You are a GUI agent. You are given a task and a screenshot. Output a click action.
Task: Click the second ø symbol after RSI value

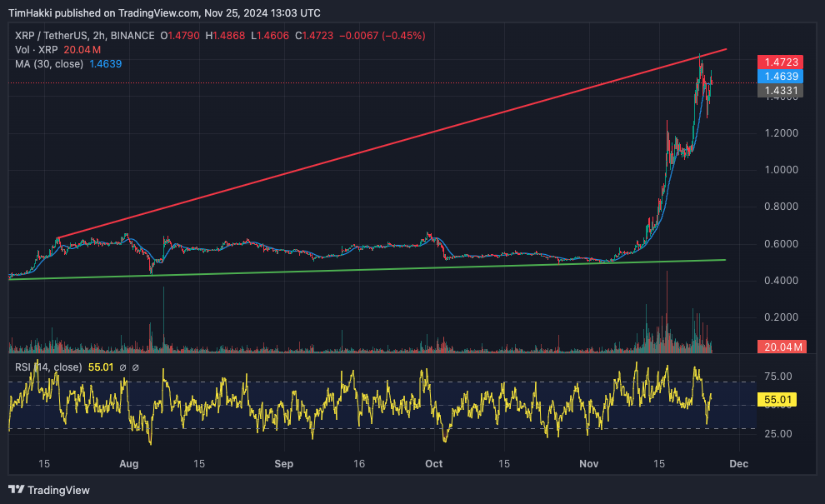click(136, 367)
